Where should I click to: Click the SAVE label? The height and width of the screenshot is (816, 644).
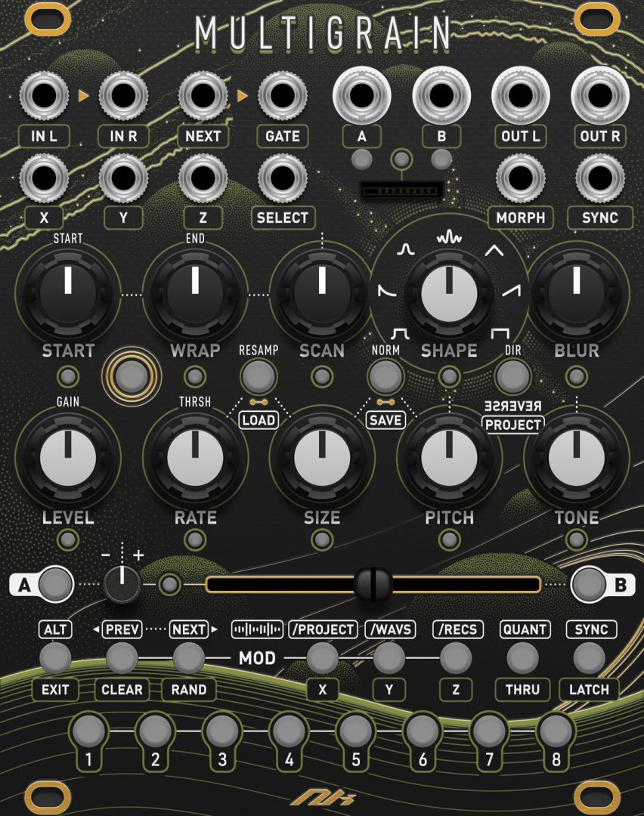[x=385, y=420]
